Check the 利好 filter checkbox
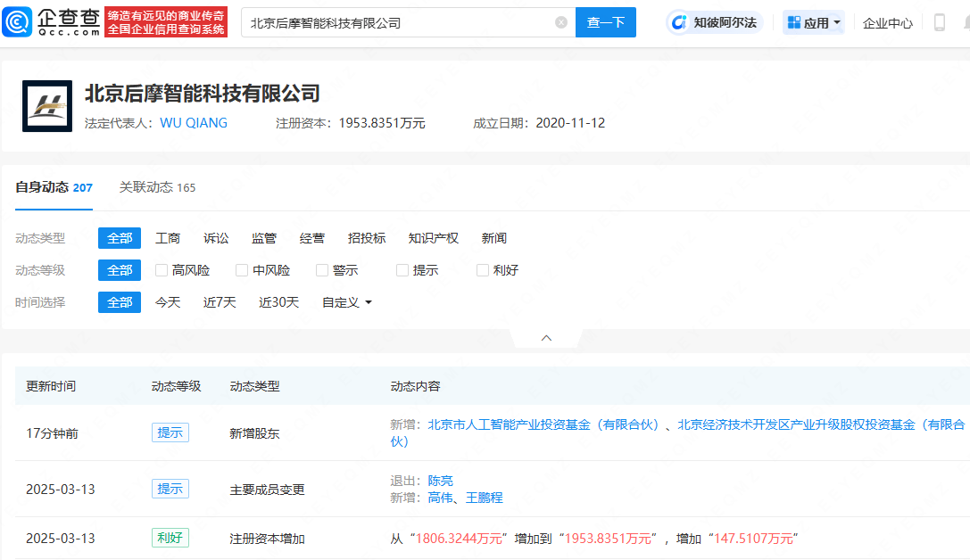Image resolution: width=970 pixels, height=560 pixels. 483,270
